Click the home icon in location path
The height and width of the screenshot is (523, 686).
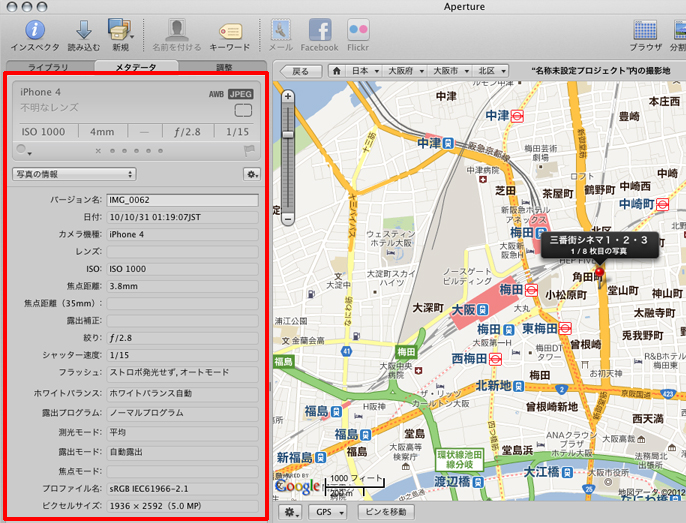point(336,71)
